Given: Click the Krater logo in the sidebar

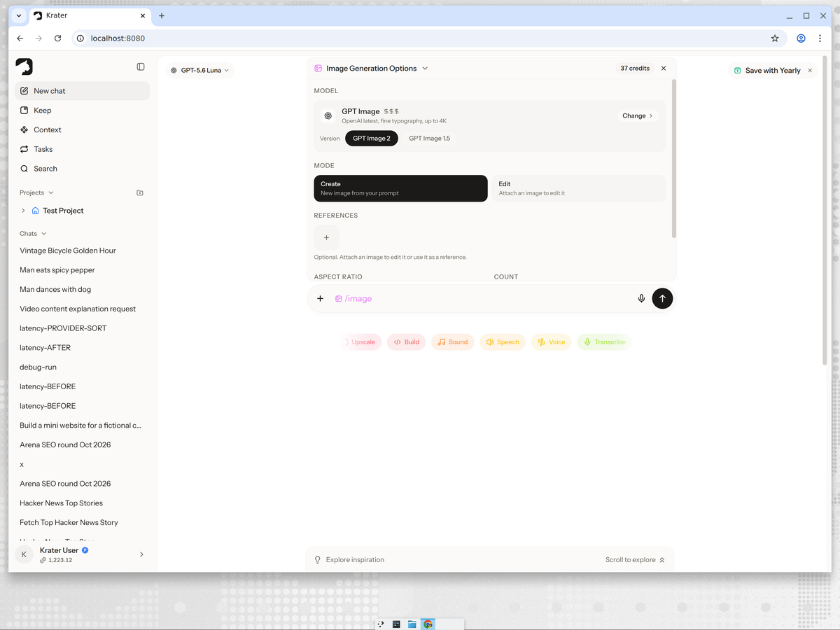Looking at the screenshot, I should tap(24, 66).
